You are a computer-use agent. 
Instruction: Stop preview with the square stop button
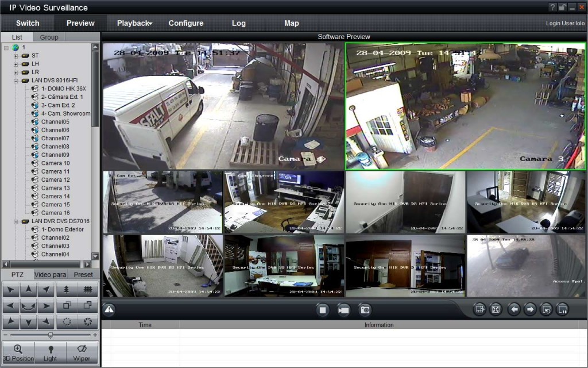click(323, 310)
